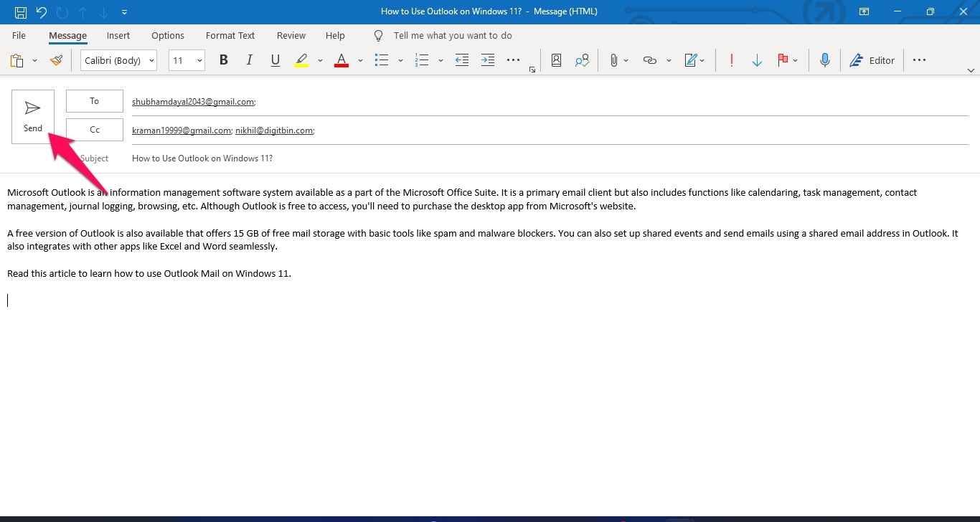980x522 pixels.
Task: Click the Insert Link icon
Action: click(x=650, y=61)
